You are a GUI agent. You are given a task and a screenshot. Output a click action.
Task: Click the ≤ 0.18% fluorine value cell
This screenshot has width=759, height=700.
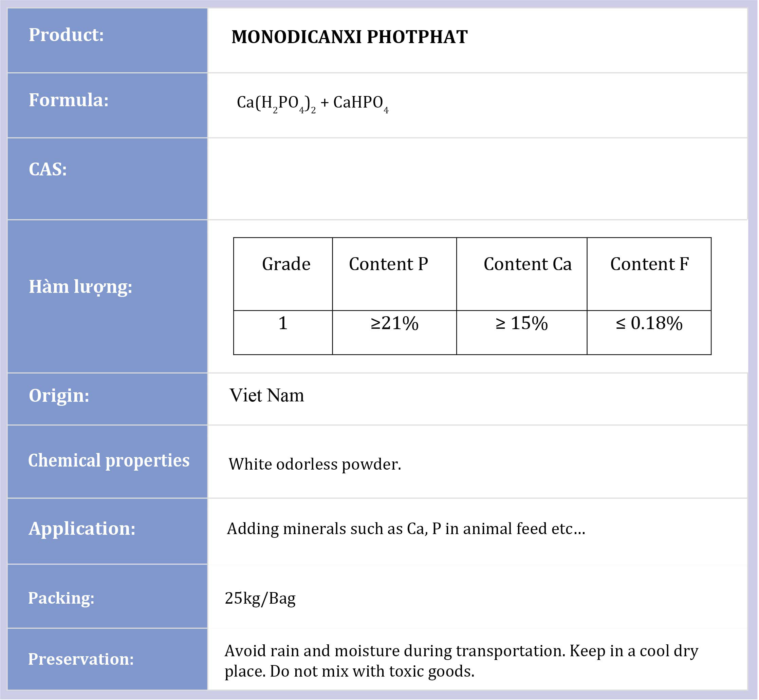649,323
